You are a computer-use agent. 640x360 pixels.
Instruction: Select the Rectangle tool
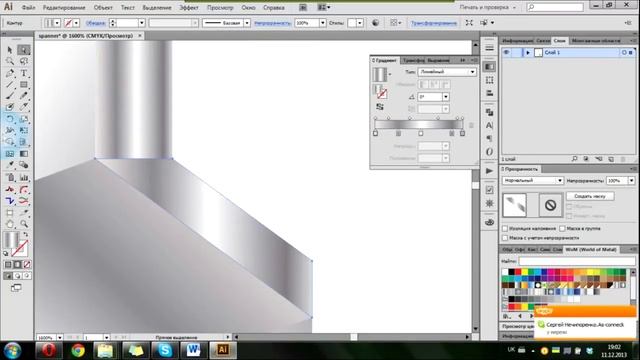[24, 84]
